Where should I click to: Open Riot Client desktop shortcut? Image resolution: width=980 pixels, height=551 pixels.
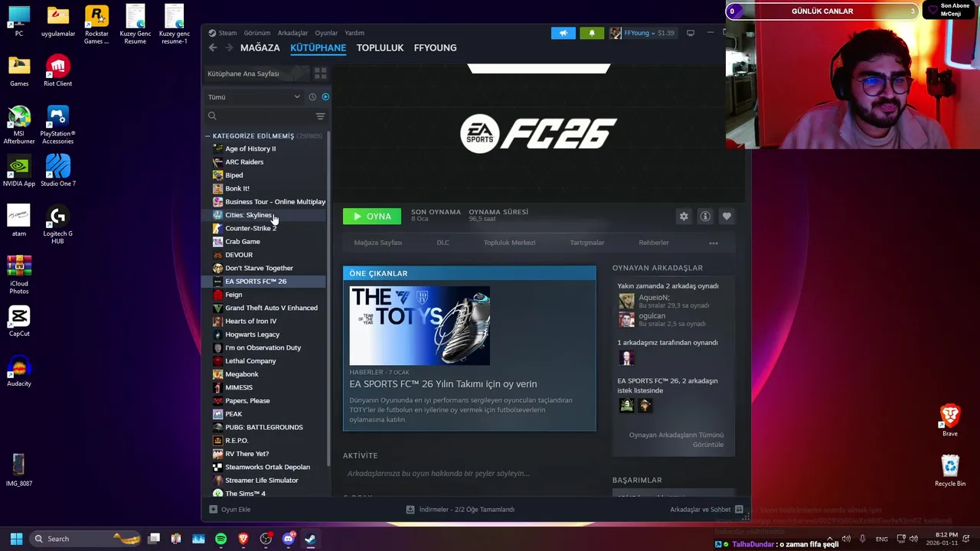pyautogui.click(x=57, y=70)
